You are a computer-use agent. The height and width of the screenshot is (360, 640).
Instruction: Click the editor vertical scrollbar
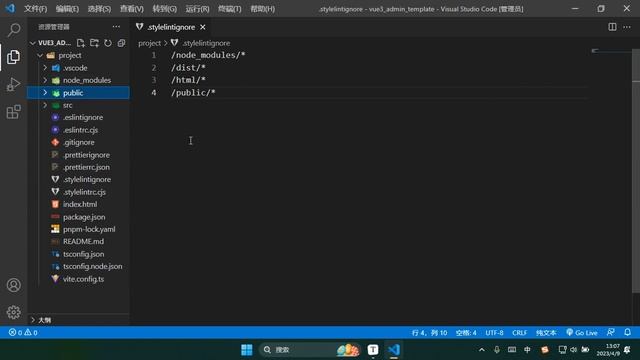point(636,171)
